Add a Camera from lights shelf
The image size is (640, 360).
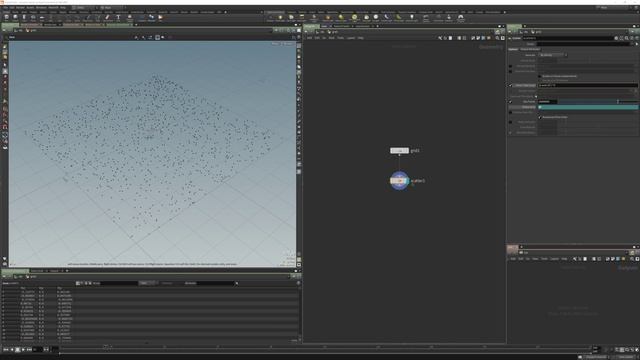pyautogui.click(x=270, y=18)
